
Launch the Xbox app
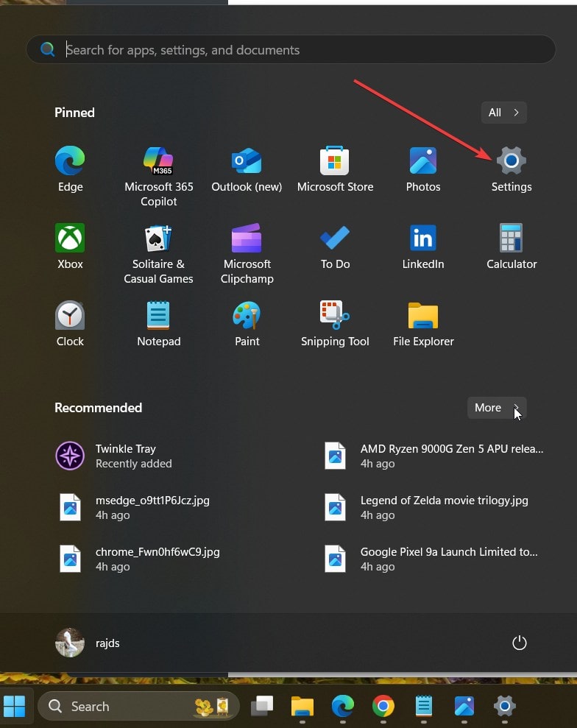click(x=70, y=247)
